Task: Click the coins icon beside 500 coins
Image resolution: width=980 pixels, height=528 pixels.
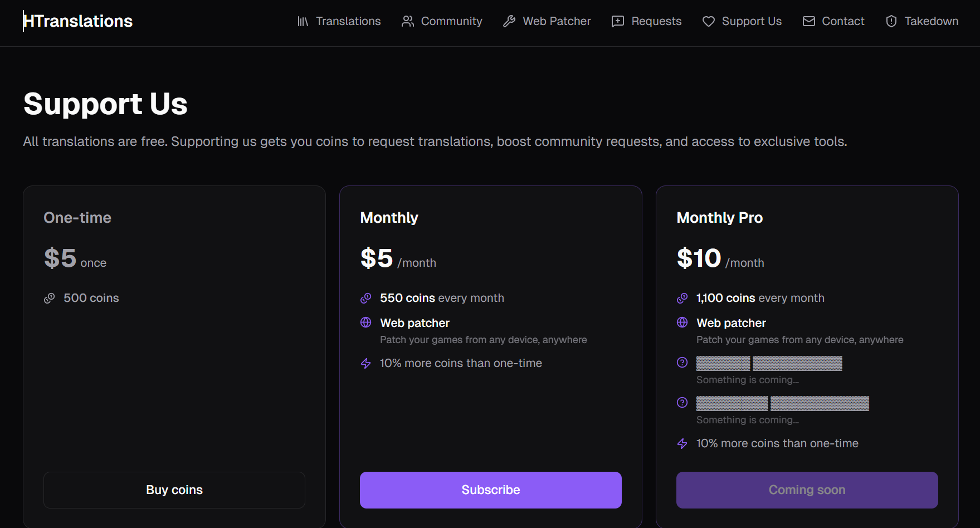Action: [50, 299]
